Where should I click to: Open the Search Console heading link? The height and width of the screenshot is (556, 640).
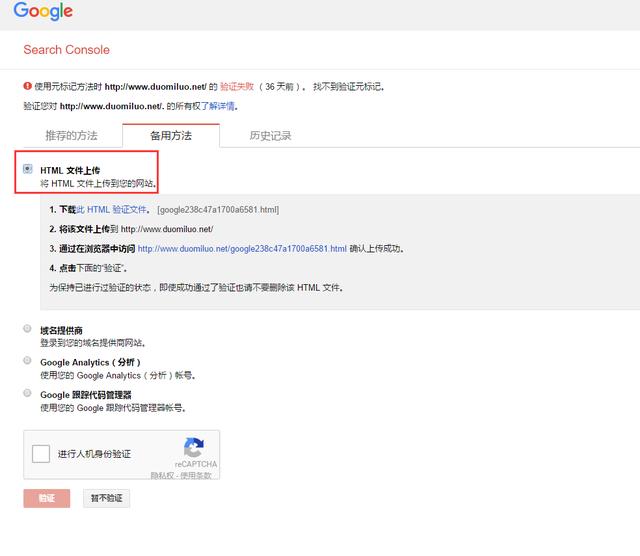[x=67, y=50]
